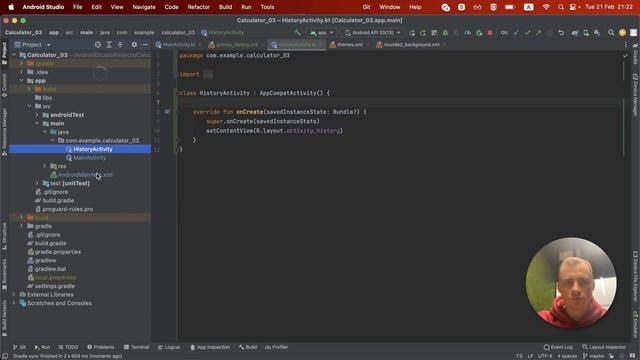The width and height of the screenshot is (640, 360).
Task: Open the Logcat tool window
Action: [169, 347]
